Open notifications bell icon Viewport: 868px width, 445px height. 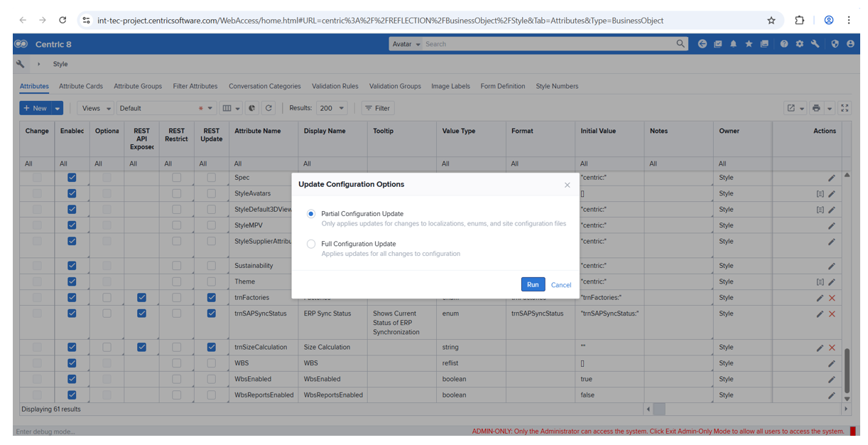(733, 44)
